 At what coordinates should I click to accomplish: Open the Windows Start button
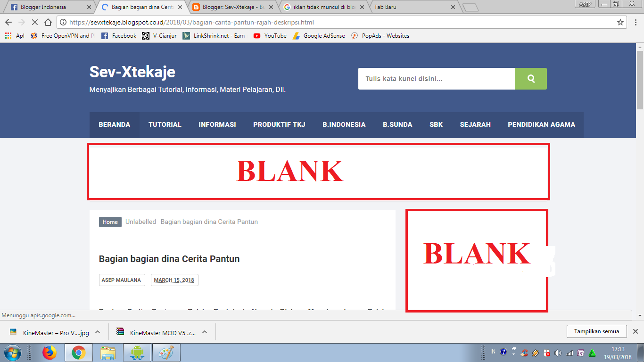13,353
